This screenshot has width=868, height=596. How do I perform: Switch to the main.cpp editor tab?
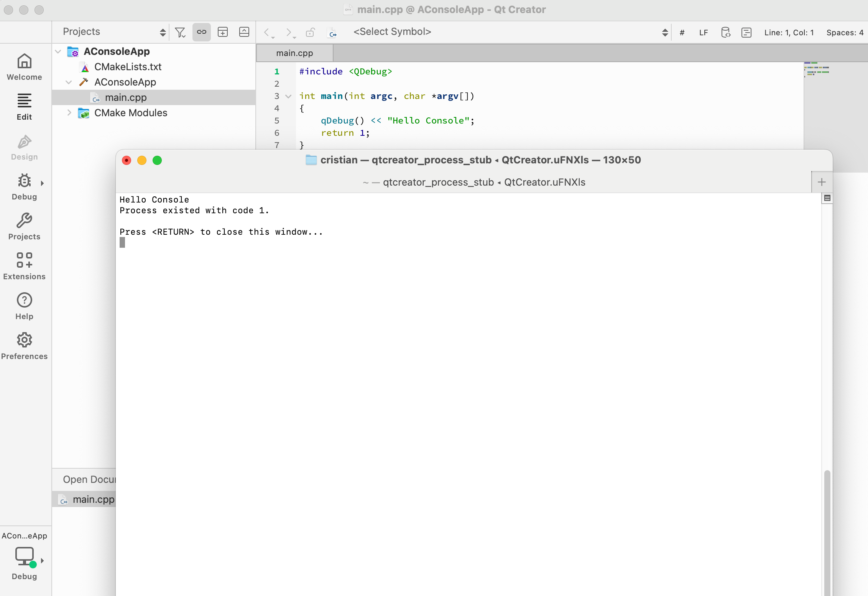tap(294, 53)
